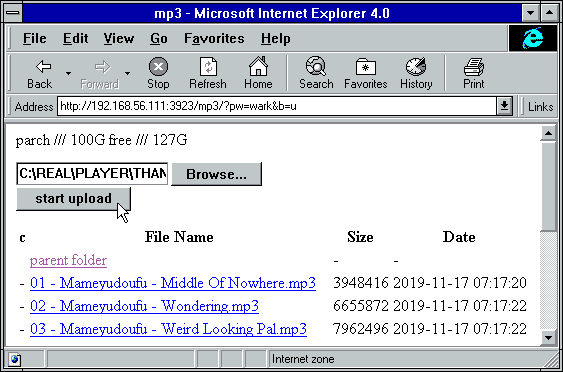Click the Internet zone status text
Screen dimensions: 563x372
[x=303, y=359]
